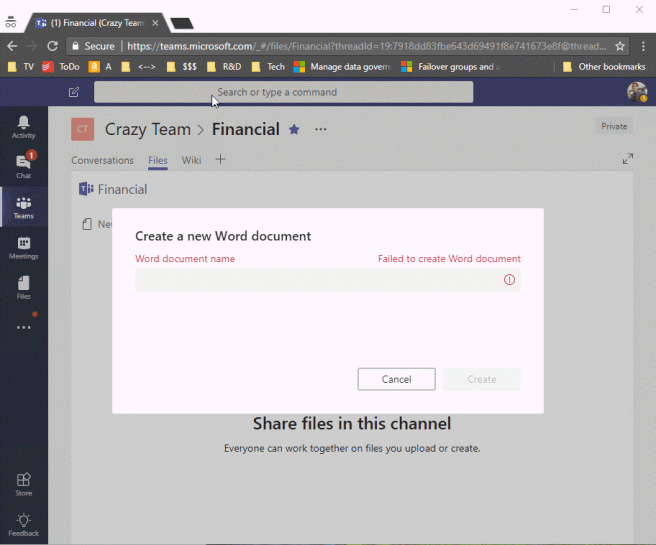Bookmark this page with star icon

620,46
